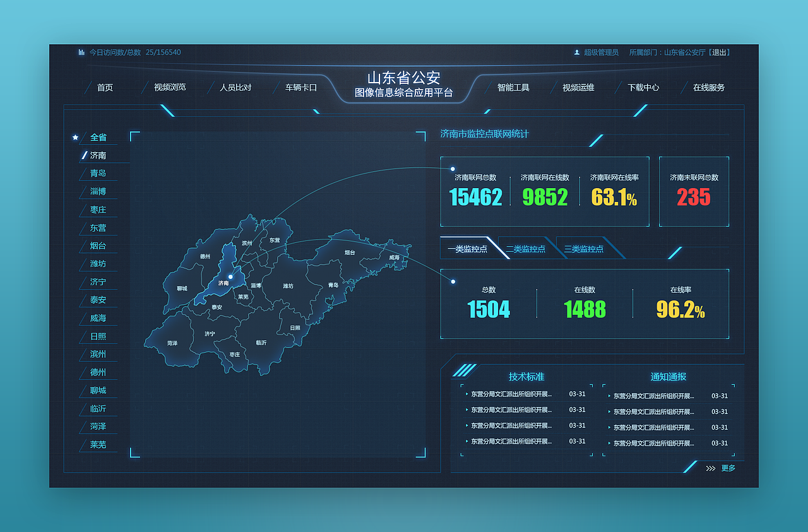Open the 视频浏览 navigation item
808x532 pixels.
point(170,87)
